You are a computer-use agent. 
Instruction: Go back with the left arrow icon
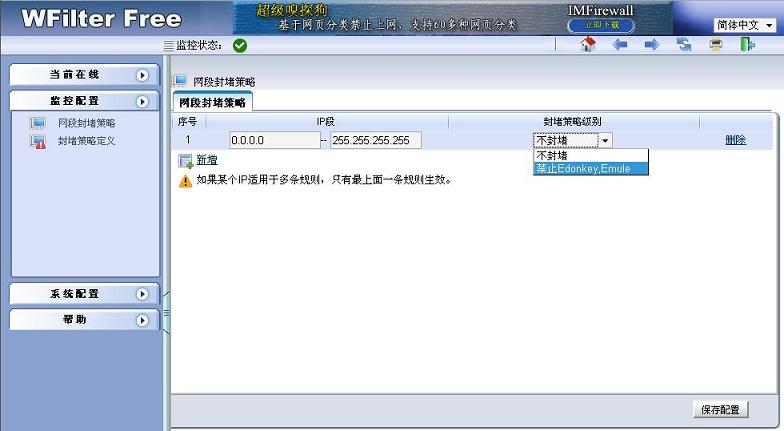point(620,45)
